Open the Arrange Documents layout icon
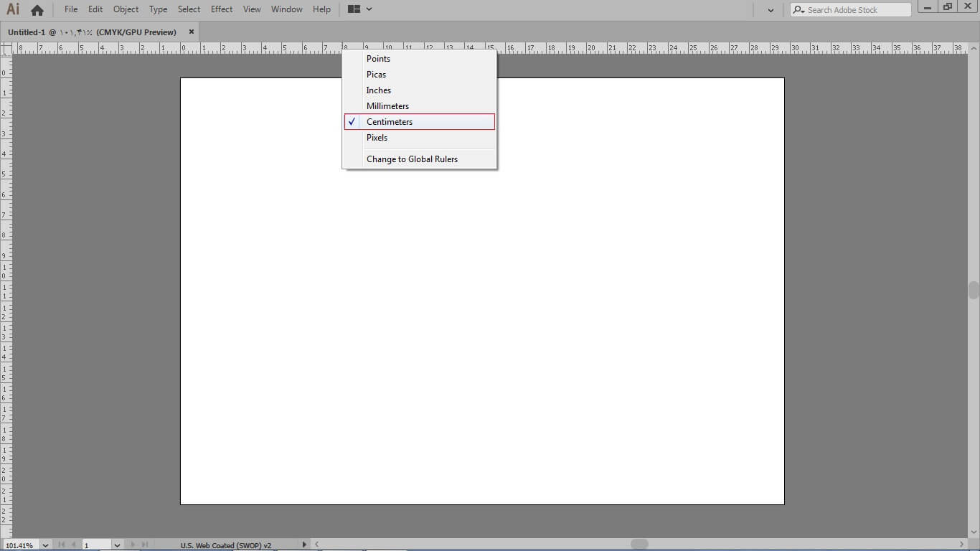 [354, 9]
